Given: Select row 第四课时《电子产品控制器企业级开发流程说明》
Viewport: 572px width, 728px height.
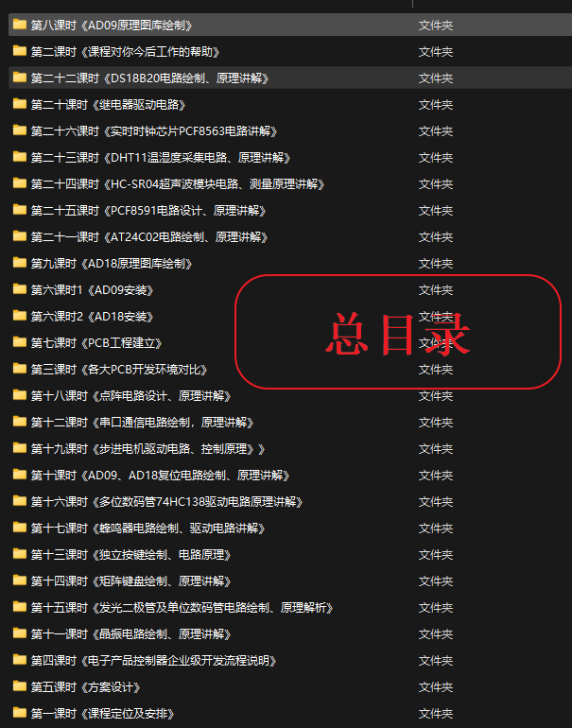Looking at the screenshot, I should coord(290,660).
